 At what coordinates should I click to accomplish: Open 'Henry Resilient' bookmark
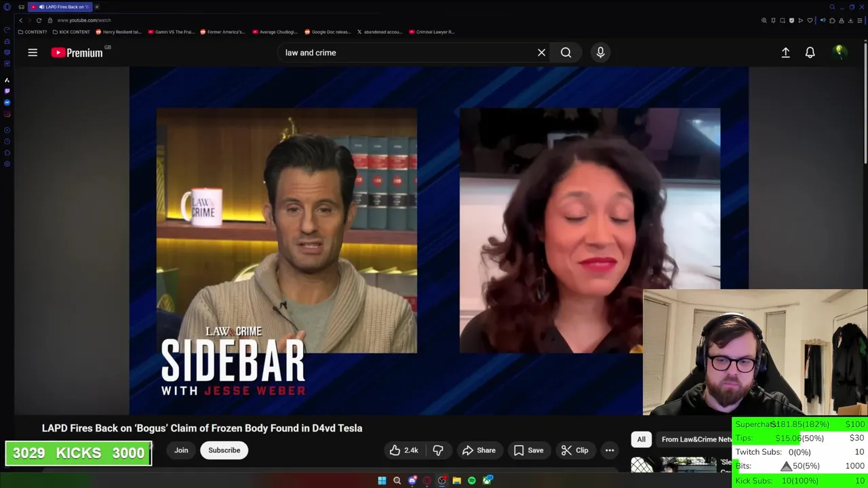point(119,32)
